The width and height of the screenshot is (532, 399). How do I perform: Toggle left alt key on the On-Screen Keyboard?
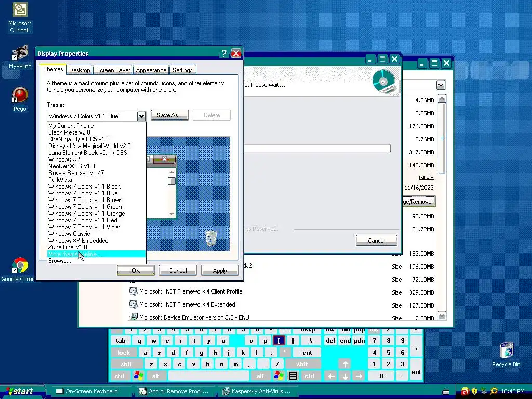tap(156, 376)
